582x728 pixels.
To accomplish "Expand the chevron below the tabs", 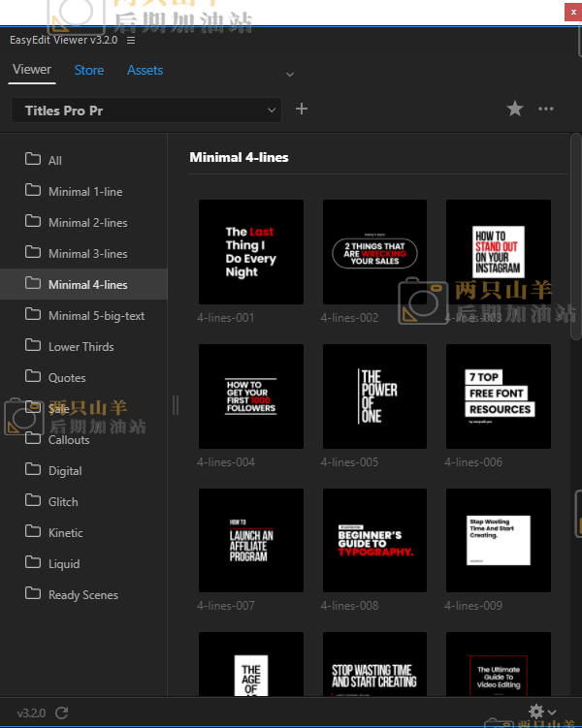I will tap(289, 75).
